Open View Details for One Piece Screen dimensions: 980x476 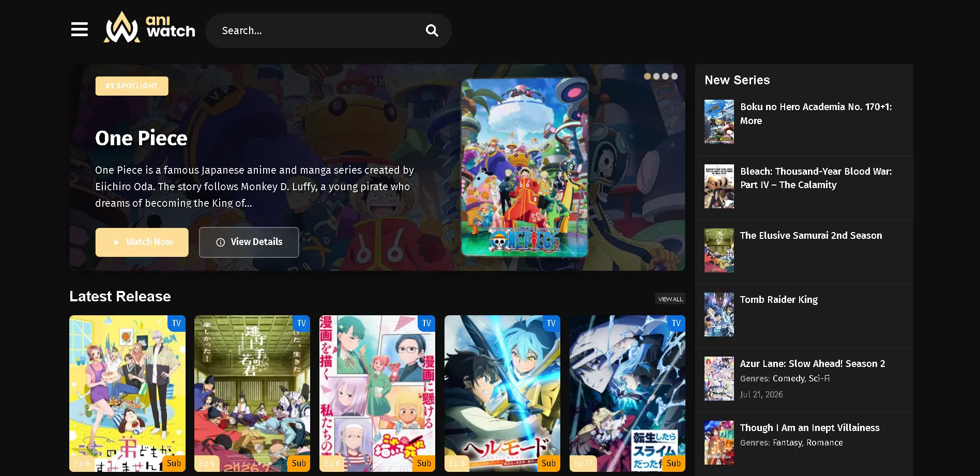point(249,242)
